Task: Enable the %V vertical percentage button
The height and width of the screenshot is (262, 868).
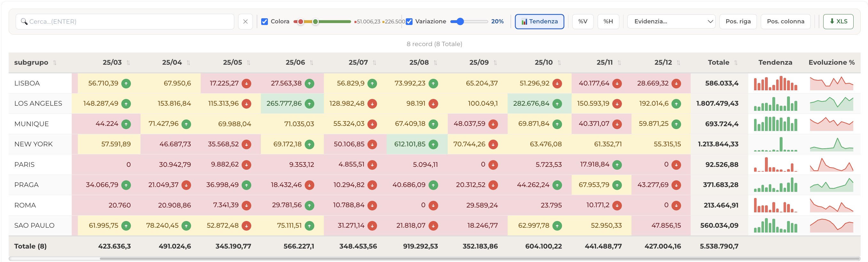Action: tap(583, 21)
